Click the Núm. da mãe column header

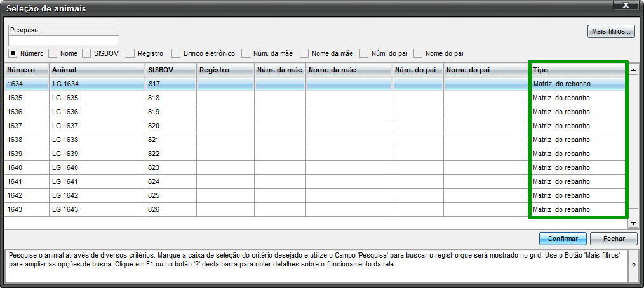coord(279,70)
